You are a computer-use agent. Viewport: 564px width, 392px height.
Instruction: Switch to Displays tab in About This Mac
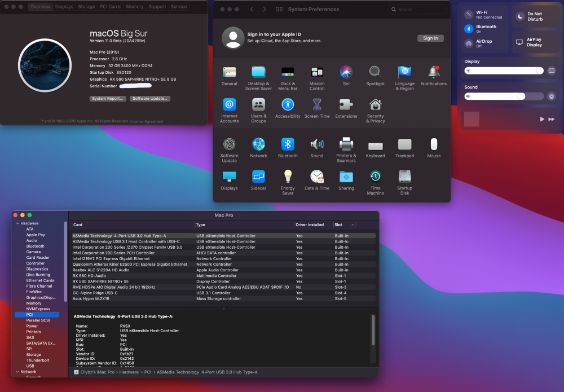[x=64, y=6]
